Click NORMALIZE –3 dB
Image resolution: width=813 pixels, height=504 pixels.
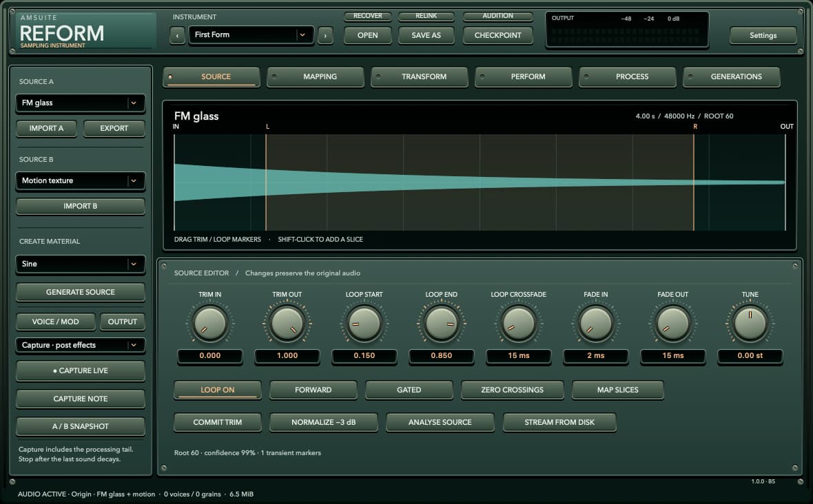point(324,422)
